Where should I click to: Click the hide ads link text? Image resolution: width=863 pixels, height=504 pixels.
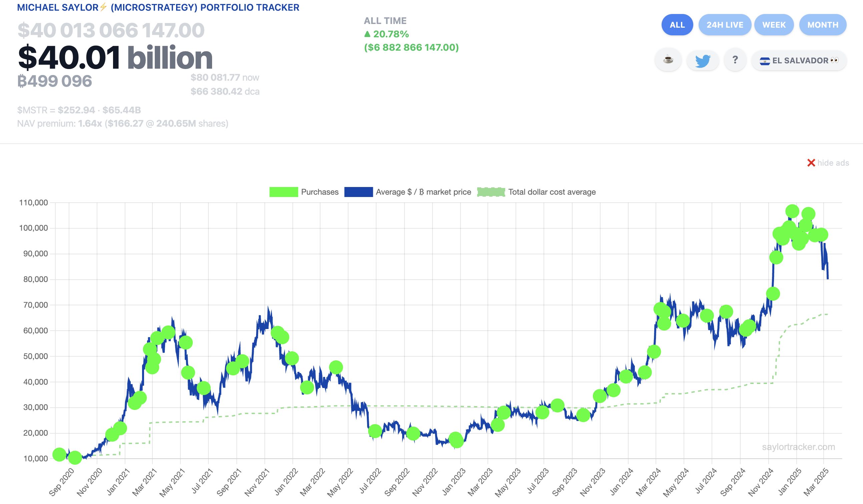click(833, 163)
